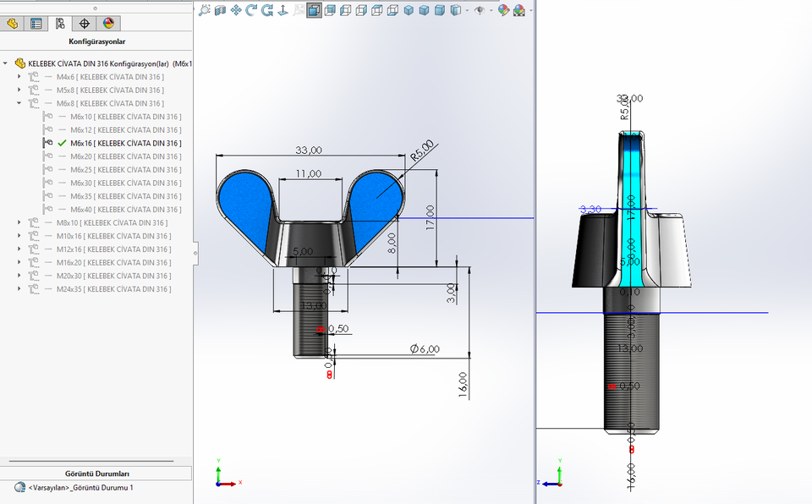Expand the M4x6 configuration node

click(x=19, y=77)
